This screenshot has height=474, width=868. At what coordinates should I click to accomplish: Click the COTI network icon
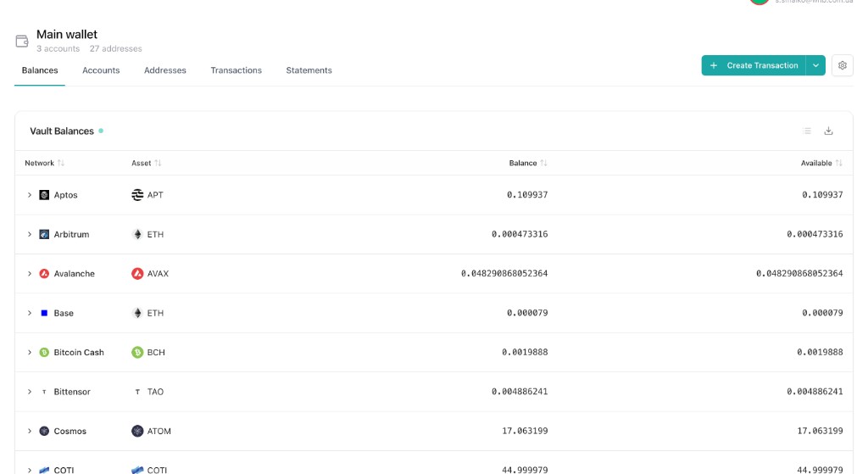coord(44,470)
